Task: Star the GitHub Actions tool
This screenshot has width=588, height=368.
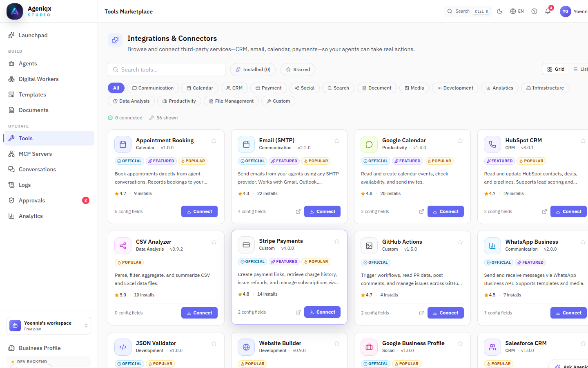Action: pos(460,242)
